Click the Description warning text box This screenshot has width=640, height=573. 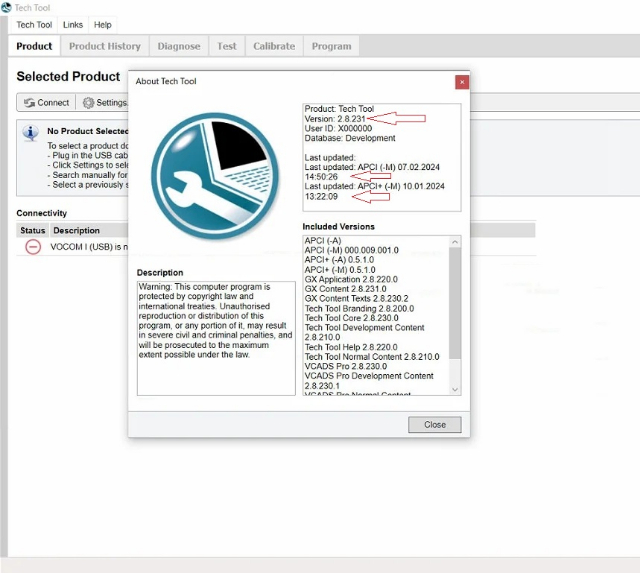(x=216, y=338)
